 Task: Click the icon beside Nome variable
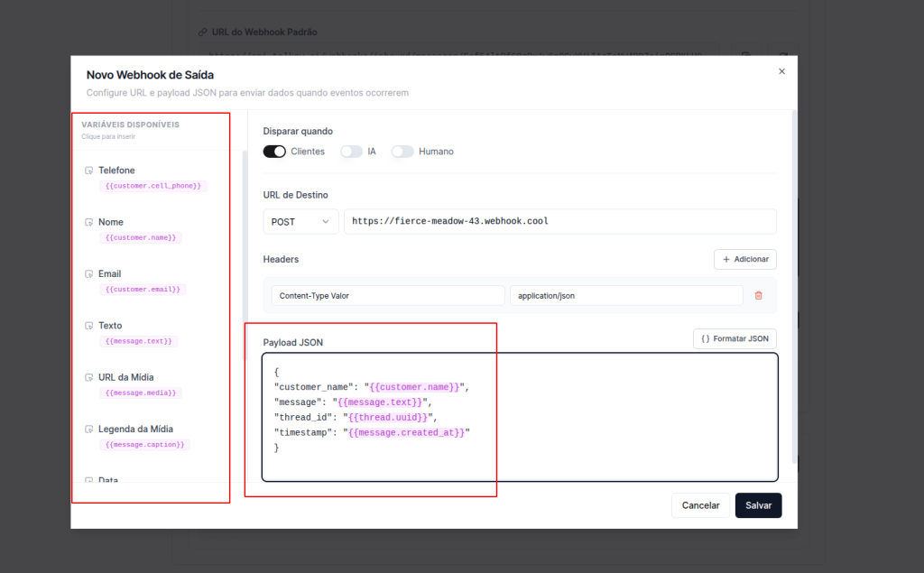(88, 222)
